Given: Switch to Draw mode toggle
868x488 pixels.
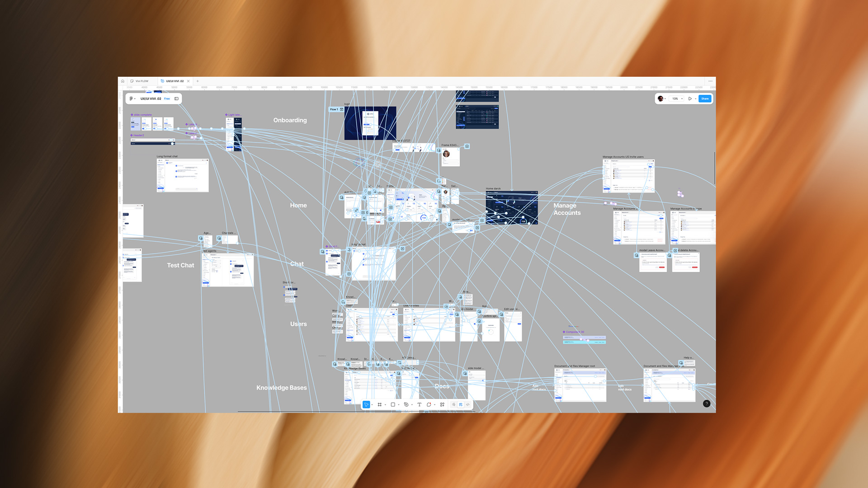Looking at the screenshot, I should click(453, 404).
